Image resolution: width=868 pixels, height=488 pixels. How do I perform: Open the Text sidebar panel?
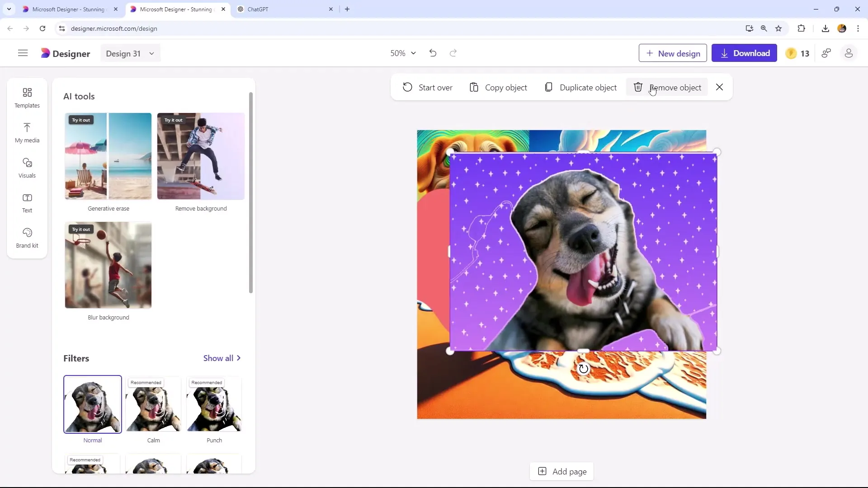click(x=27, y=203)
